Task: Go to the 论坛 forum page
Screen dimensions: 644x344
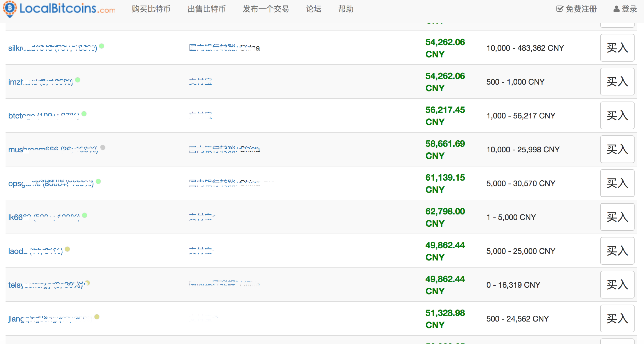Action: 313,9
